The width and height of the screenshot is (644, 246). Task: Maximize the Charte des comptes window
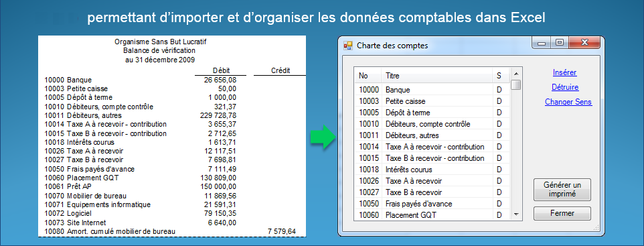tap(559, 42)
